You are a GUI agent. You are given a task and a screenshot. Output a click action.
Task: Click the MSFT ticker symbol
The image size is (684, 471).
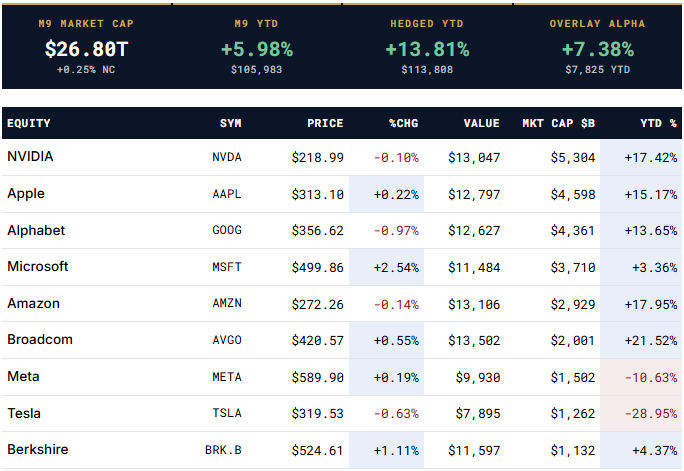click(227, 267)
